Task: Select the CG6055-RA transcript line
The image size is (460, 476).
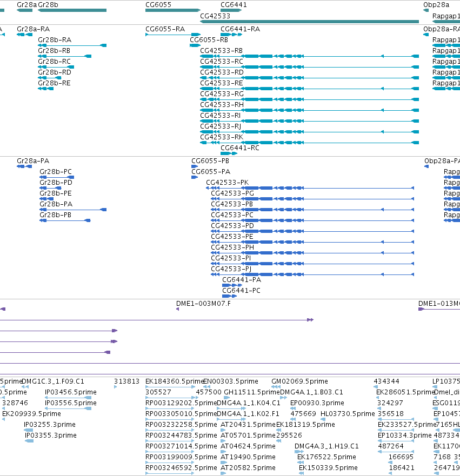Action: tap(173, 35)
